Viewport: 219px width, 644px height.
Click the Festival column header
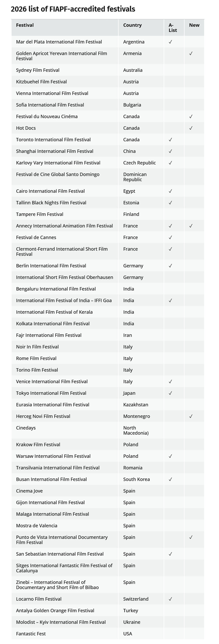[25, 25]
